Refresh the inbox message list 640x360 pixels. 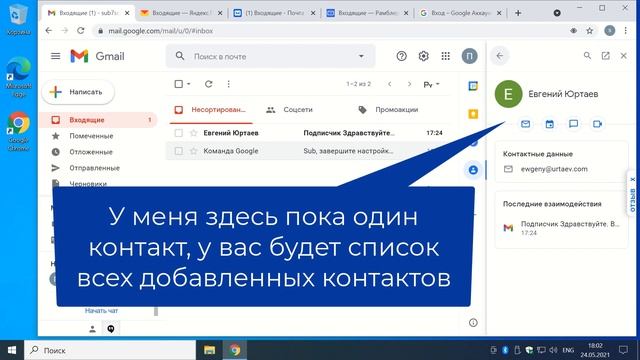[209, 84]
